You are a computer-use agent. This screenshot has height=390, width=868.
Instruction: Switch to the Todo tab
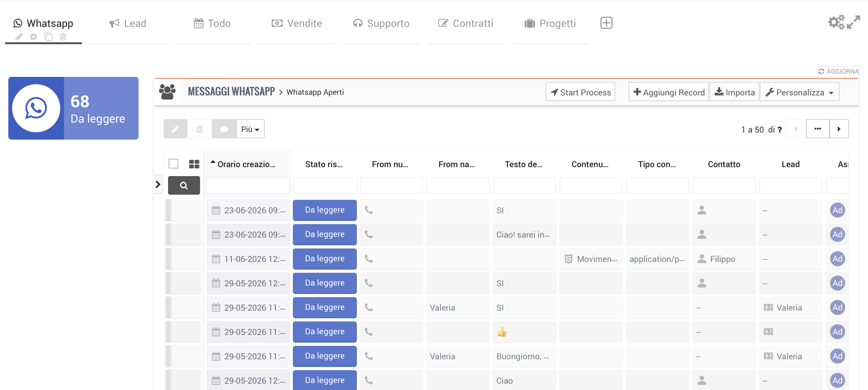[213, 23]
